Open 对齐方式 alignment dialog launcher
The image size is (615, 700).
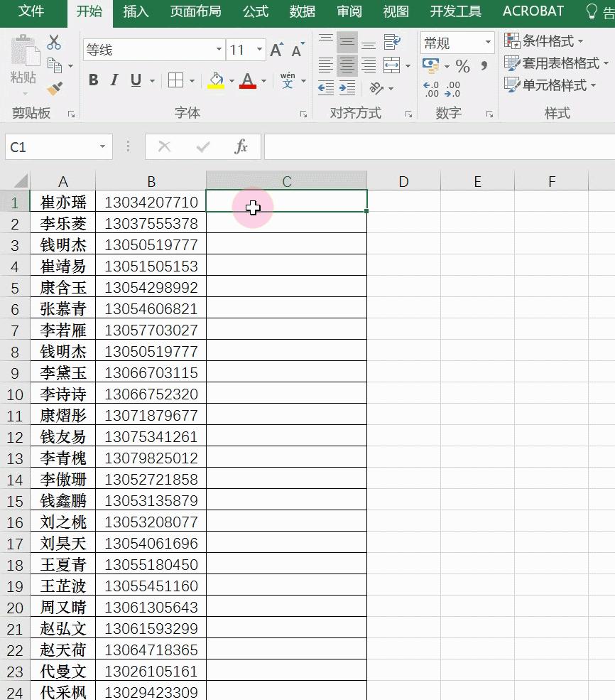tap(408, 114)
